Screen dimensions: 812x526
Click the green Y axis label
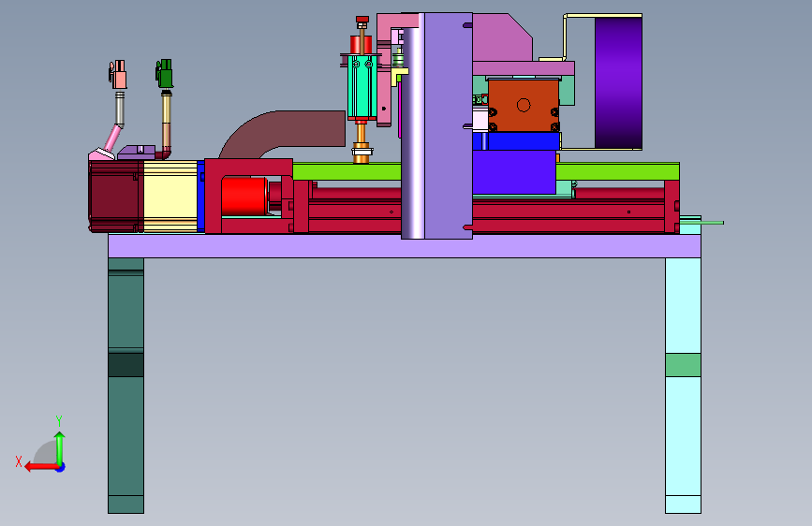click(x=59, y=420)
